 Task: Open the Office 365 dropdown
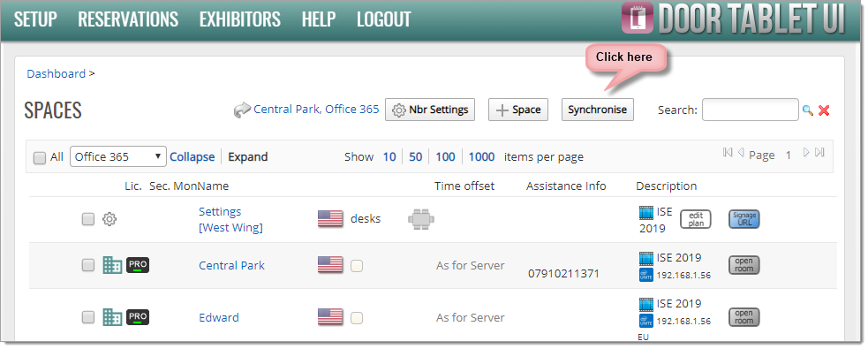118,156
